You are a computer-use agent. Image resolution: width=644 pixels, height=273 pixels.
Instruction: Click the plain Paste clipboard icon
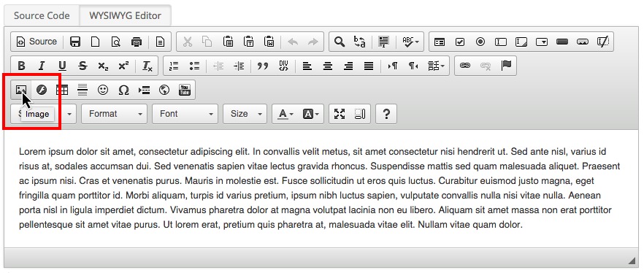228,42
